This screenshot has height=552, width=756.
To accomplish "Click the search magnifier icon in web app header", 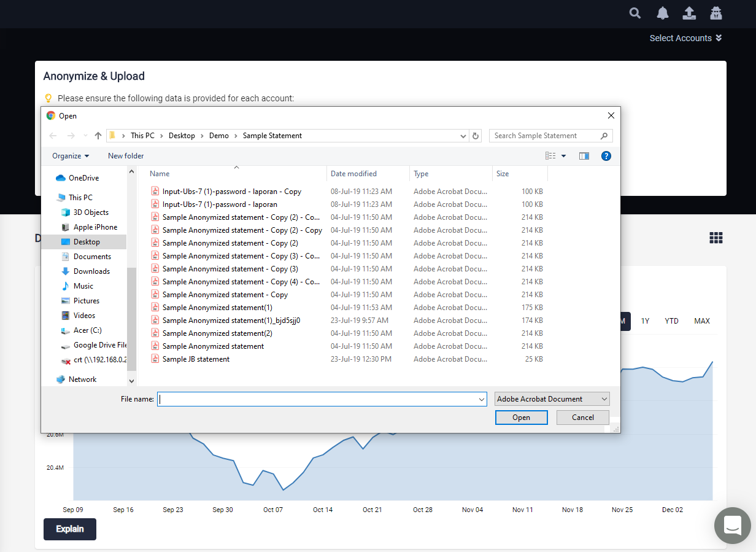I will pos(635,13).
